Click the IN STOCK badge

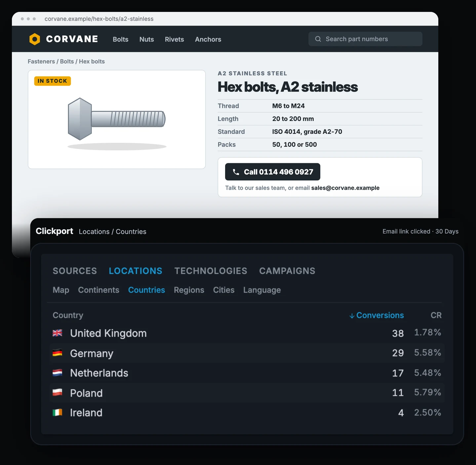pos(53,81)
